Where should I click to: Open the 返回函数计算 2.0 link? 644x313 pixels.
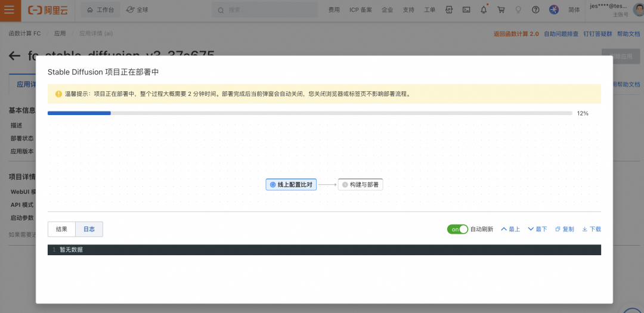516,33
